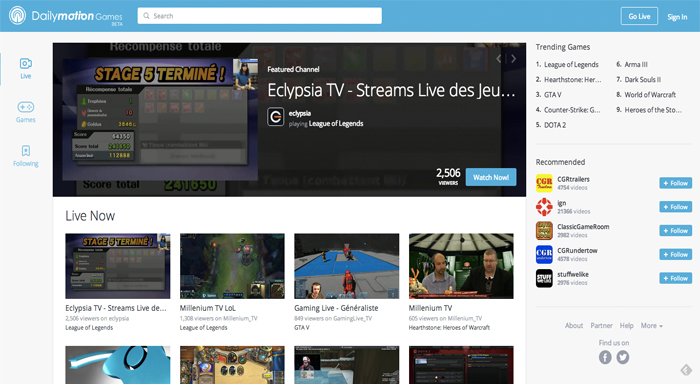The image size is (700, 385).
Task: Follow the ign channel
Action: point(675,207)
